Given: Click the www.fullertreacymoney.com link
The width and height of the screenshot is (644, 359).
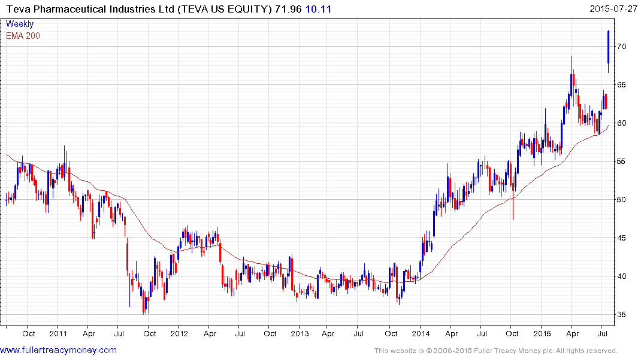Looking at the screenshot, I should (x=58, y=351).
